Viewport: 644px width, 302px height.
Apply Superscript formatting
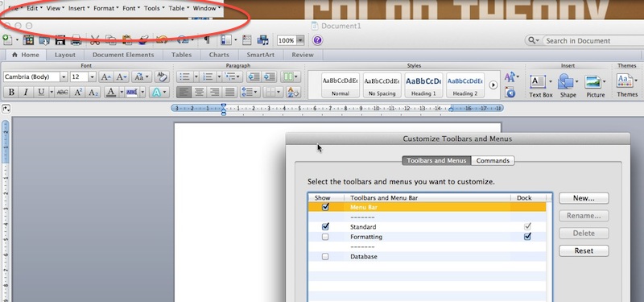(x=78, y=92)
